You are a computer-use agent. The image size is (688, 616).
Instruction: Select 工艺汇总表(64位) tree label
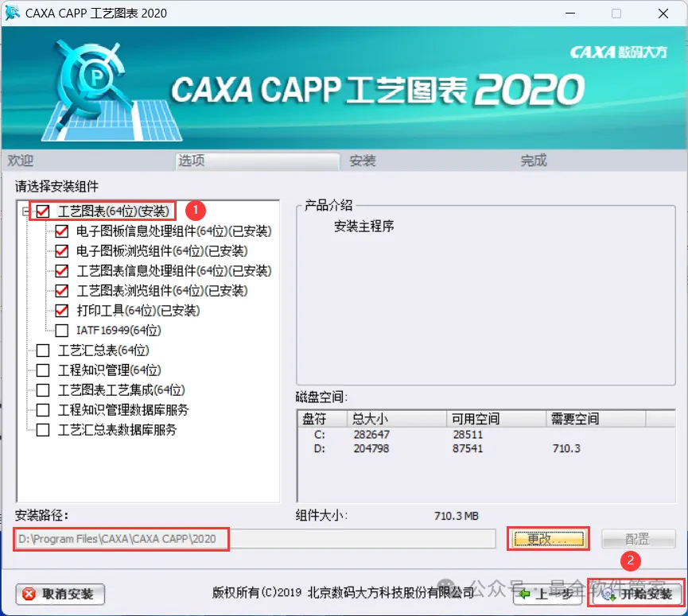click(x=103, y=351)
